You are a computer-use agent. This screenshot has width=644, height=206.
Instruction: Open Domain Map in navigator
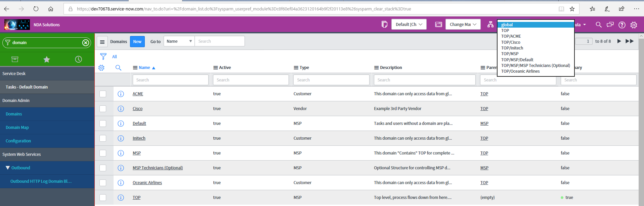coord(17,128)
